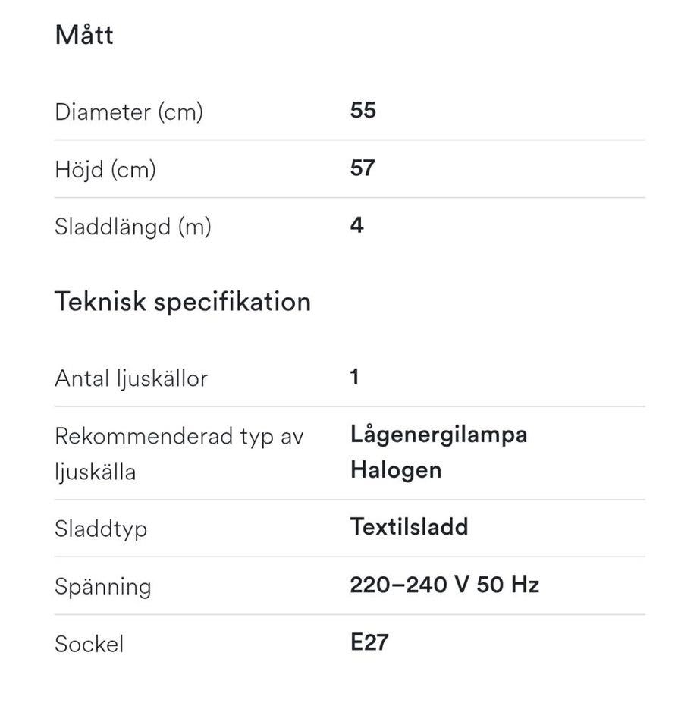700x728 pixels.
Task: Select the Sladdtyp label
Action: tap(101, 529)
